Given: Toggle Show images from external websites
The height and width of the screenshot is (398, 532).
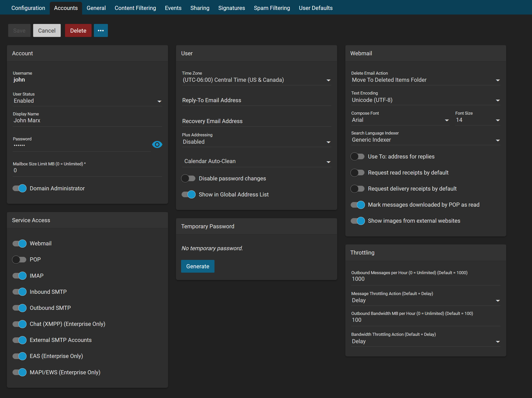Looking at the screenshot, I should point(358,221).
